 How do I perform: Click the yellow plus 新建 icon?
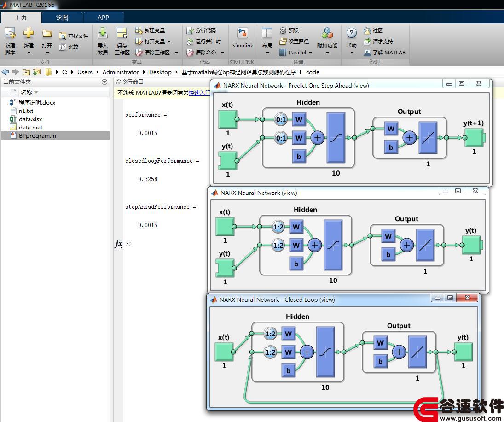click(28, 33)
